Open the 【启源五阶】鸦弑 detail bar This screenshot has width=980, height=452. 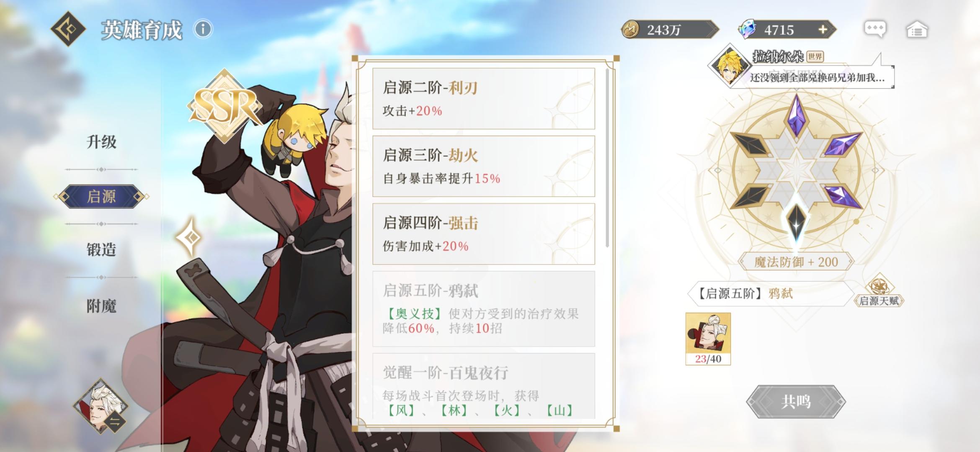click(770, 293)
